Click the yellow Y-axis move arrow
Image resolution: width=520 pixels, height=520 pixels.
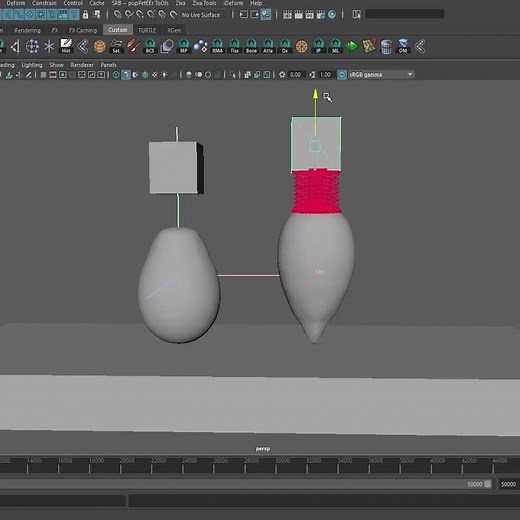pos(315,95)
